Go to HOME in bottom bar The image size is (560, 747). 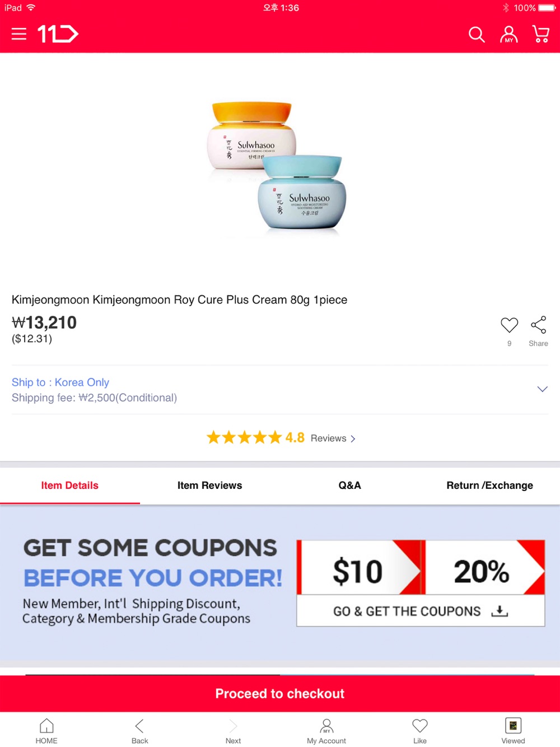click(x=46, y=731)
